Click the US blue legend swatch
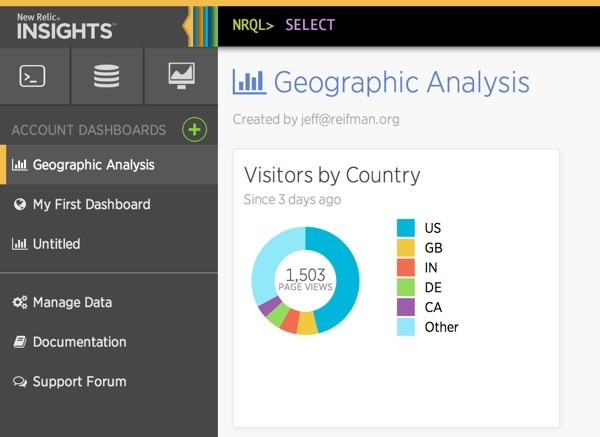This screenshot has height=437, width=600. coord(406,228)
